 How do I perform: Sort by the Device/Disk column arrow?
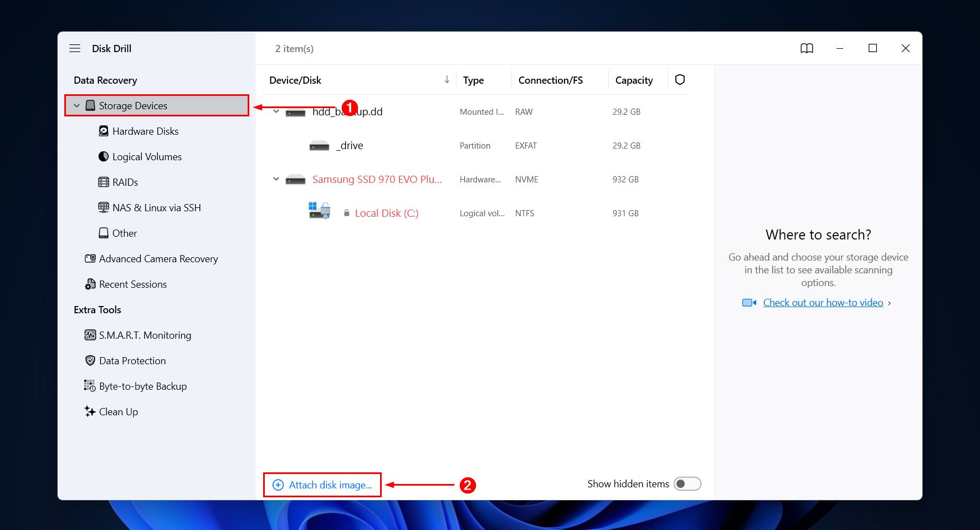[447, 80]
